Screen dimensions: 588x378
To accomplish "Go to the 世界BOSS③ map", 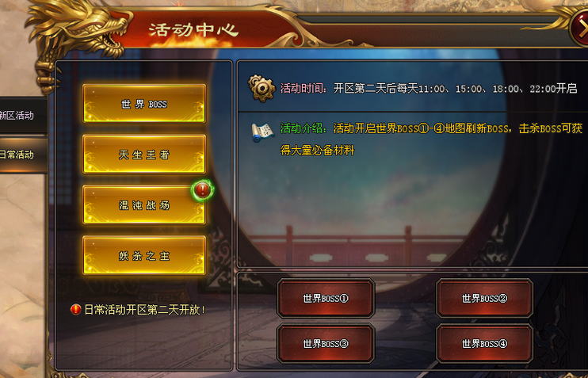I will [326, 343].
